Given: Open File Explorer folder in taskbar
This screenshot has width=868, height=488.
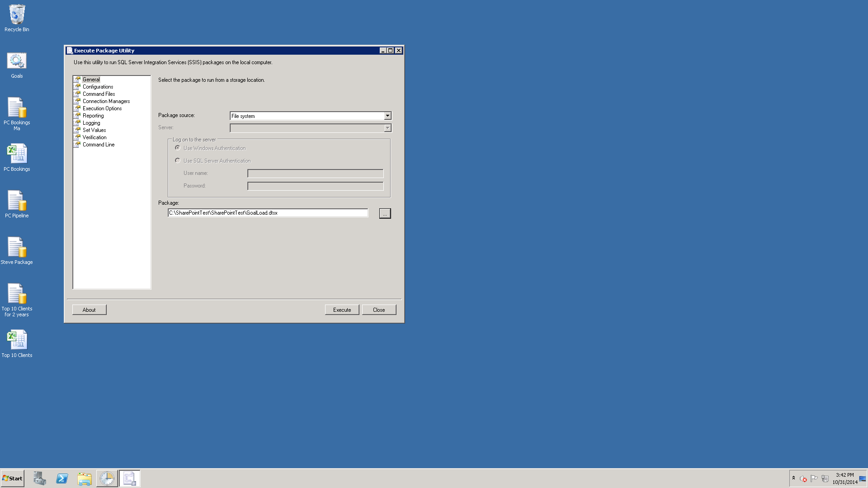Looking at the screenshot, I should tap(85, 479).
